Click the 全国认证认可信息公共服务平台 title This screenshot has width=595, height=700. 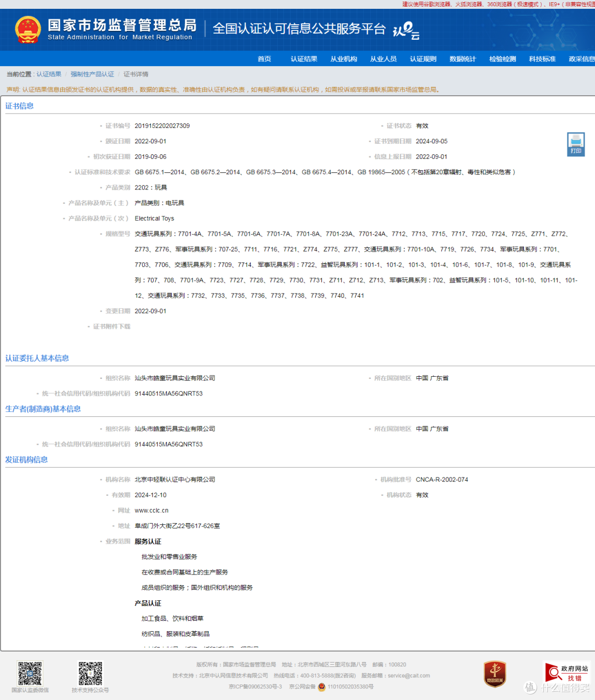pyautogui.click(x=299, y=29)
